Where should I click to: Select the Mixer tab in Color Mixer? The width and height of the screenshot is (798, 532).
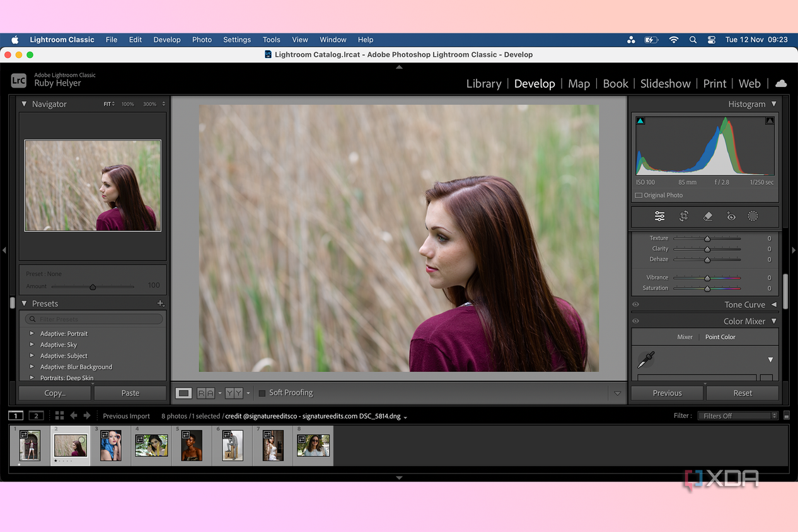coord(685,337)
